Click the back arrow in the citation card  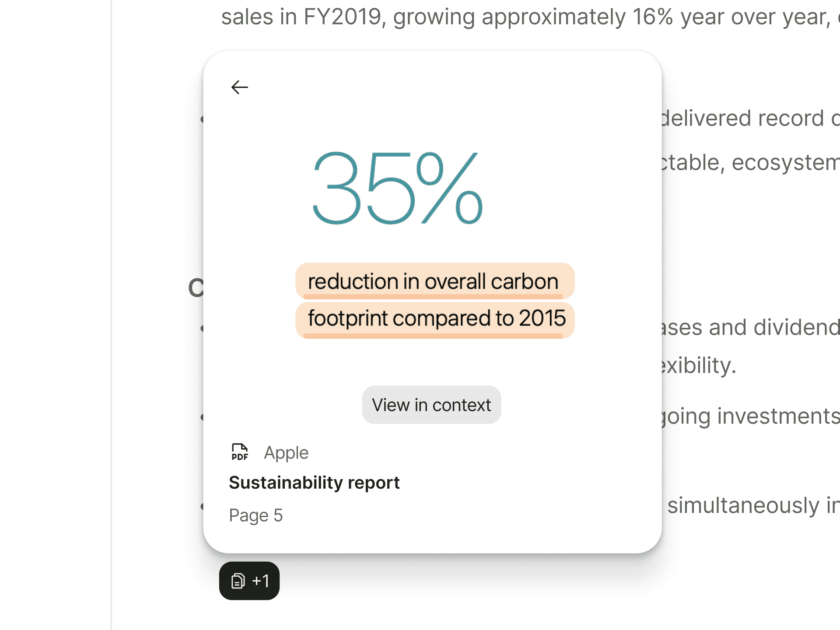239,87
